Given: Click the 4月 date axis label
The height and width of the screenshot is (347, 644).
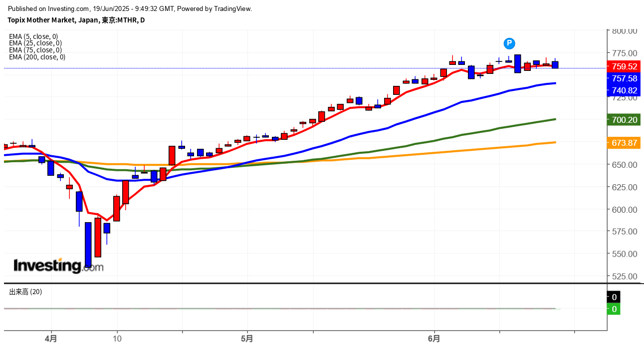Looking at the screenshot, I should [x=50, y=338].
